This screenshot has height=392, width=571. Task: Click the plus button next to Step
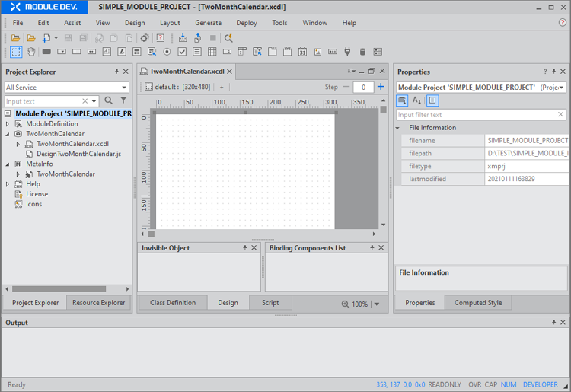click(381, 87)
